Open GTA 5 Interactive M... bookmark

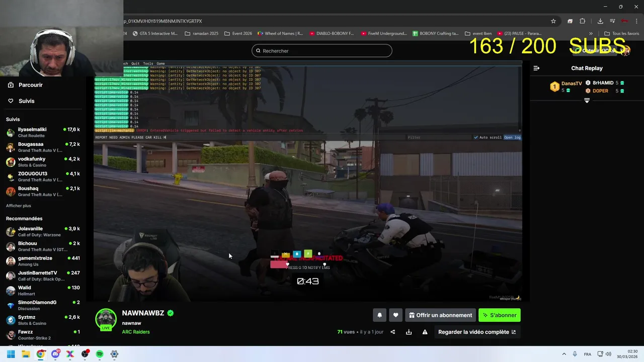point(155,34)
